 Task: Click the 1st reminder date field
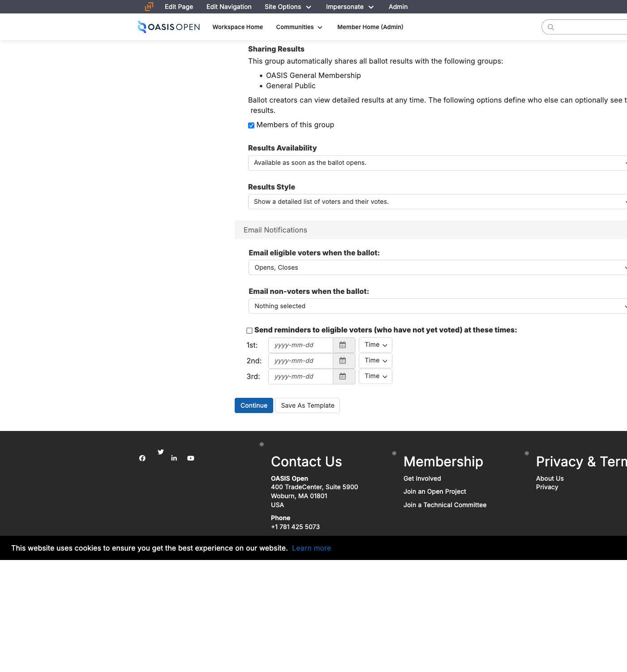pos(301,345)
